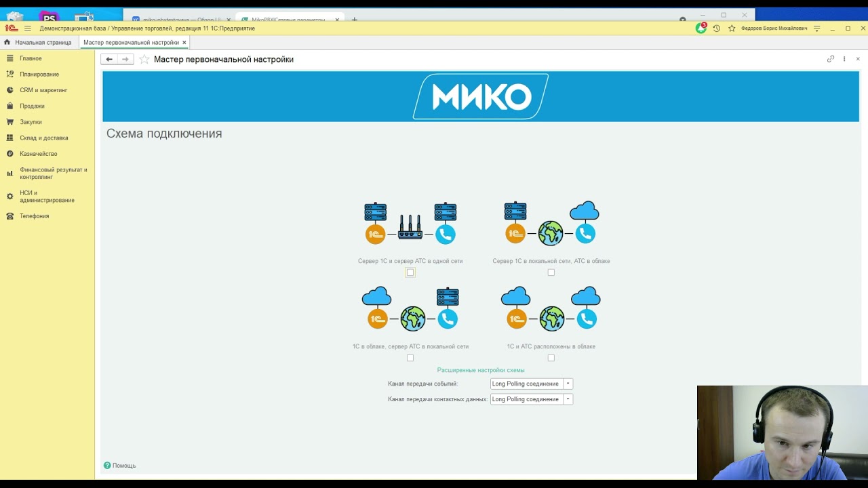Click the Склад и доставка icon
This screenshot has height=488, width=868.
click(x=10, y=138)
